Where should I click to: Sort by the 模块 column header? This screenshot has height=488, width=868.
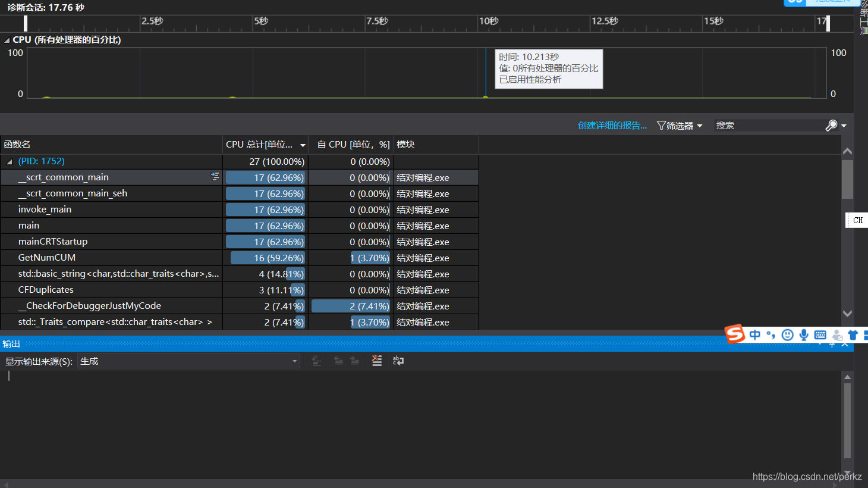pos(436,145)
